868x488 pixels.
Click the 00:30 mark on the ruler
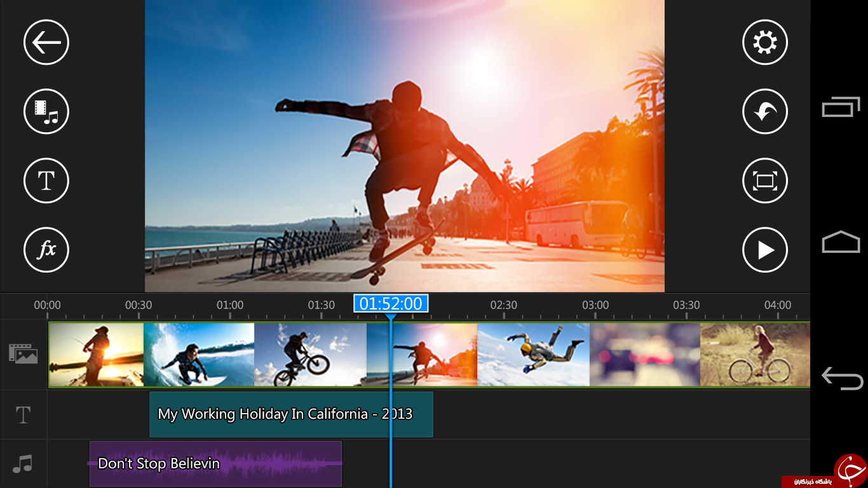tap(139, 306)
